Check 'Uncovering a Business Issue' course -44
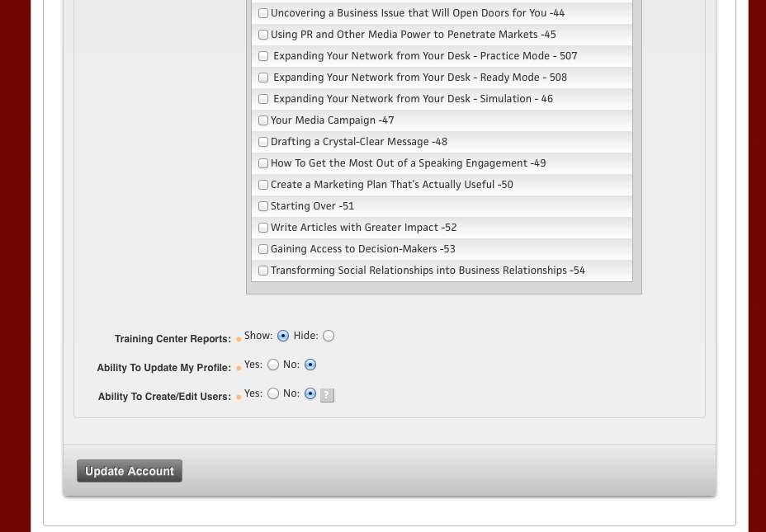 click(263, 13)
